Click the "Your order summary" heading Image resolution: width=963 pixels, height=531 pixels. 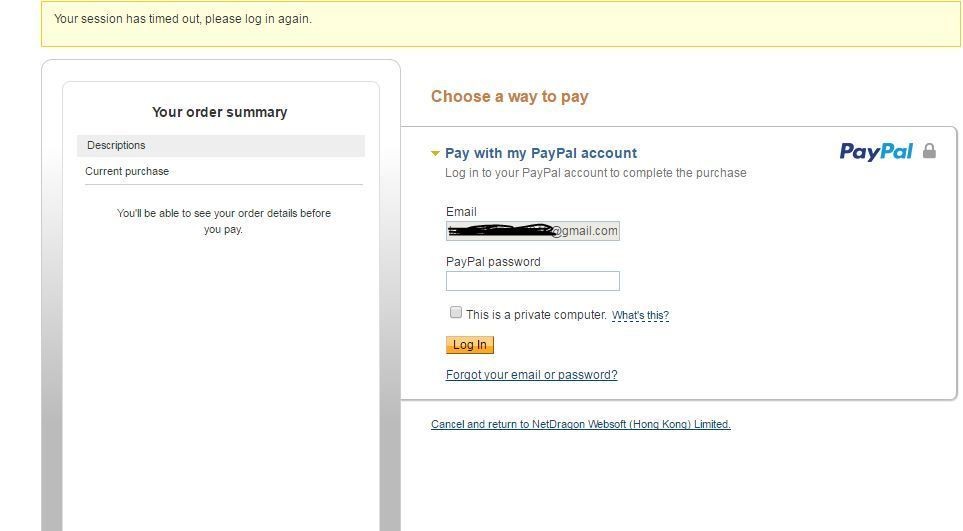(x=220, y=112)
